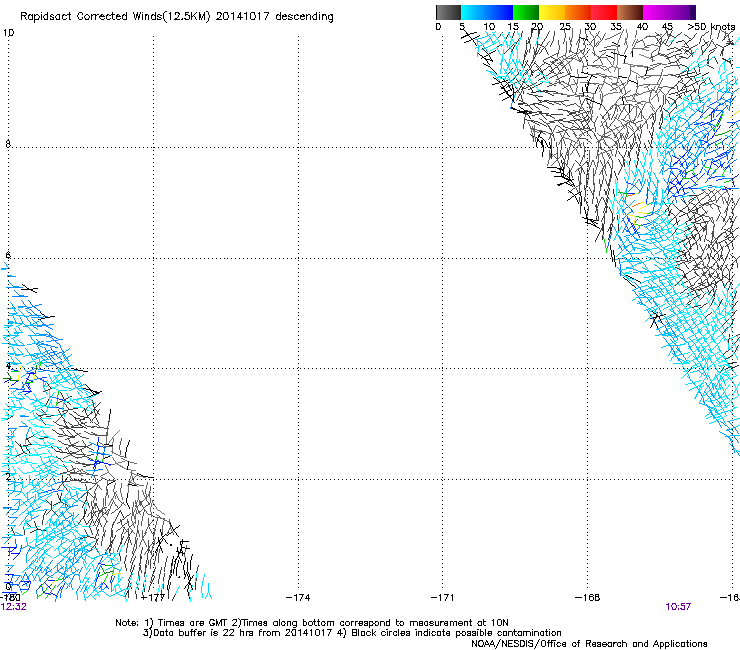Click the 'Times are GMT' note line
This screenshot has width=740, height=650.
click(x=312, y=623)
